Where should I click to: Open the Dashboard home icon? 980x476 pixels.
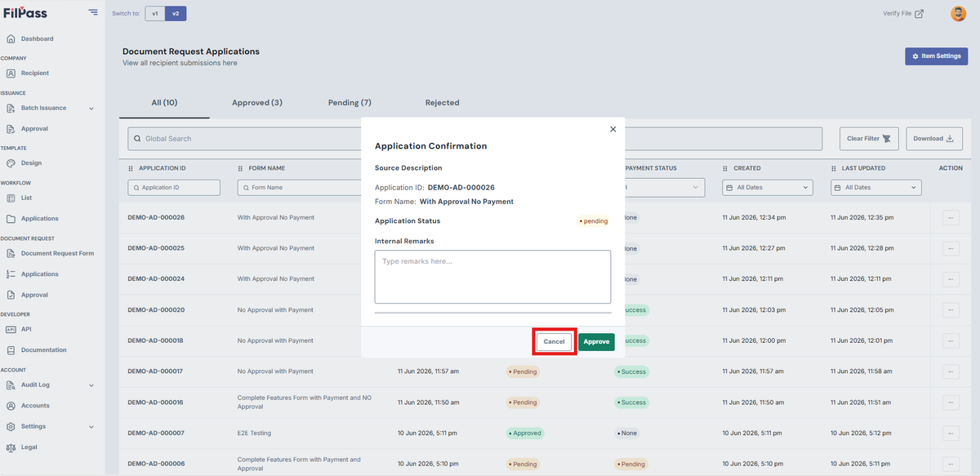pyautogui.click(x=11, y=39)
